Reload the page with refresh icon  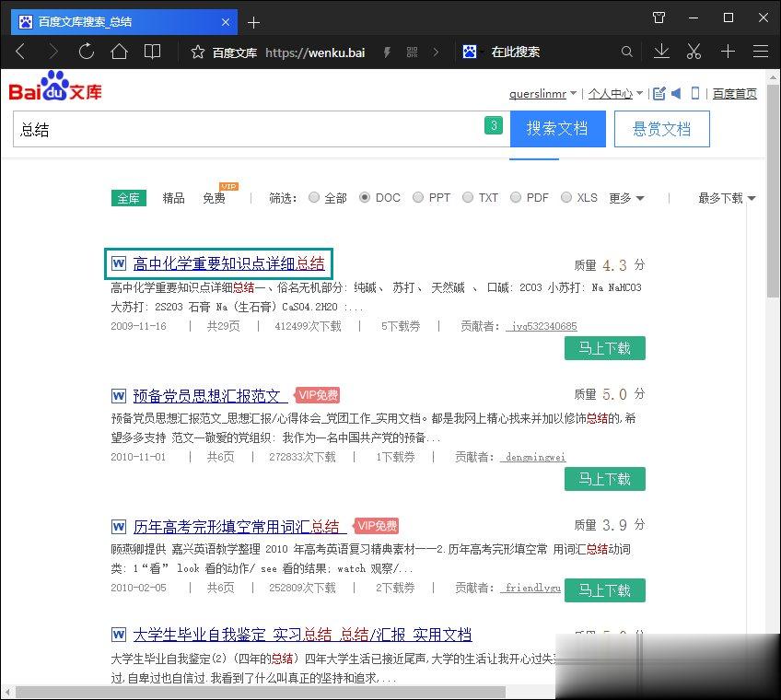tap(87, 52)
